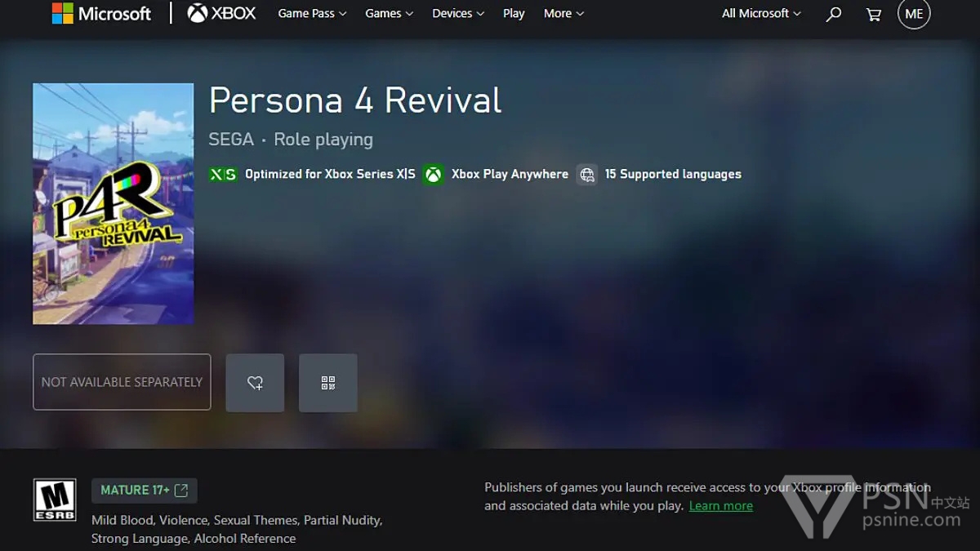The height and width of the screenshot is (551, 980).
Task: Open the search magnifier icon
Action: coord(833,14)
